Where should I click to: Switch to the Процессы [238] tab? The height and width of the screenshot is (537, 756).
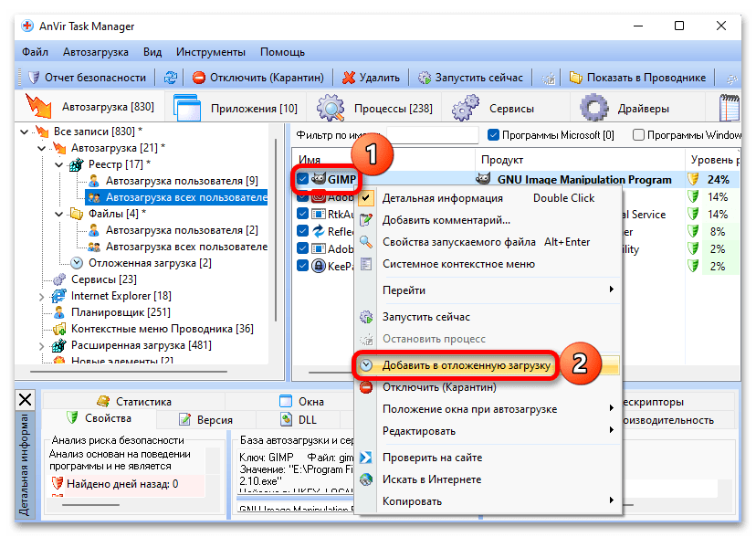tap(375, 108)
